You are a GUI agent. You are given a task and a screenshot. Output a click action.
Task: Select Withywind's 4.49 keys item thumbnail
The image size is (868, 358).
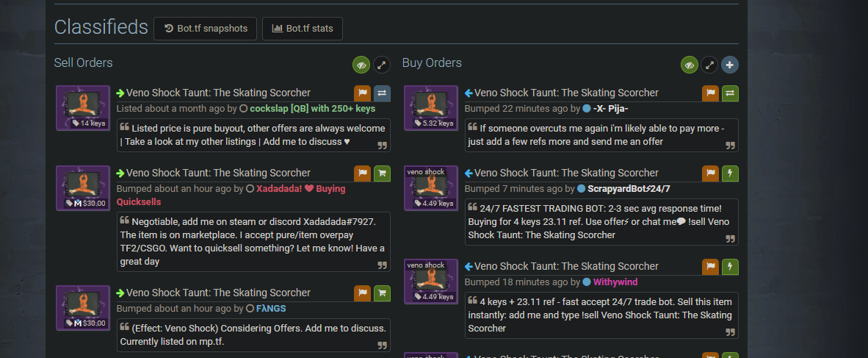click(x=430, y=282)
